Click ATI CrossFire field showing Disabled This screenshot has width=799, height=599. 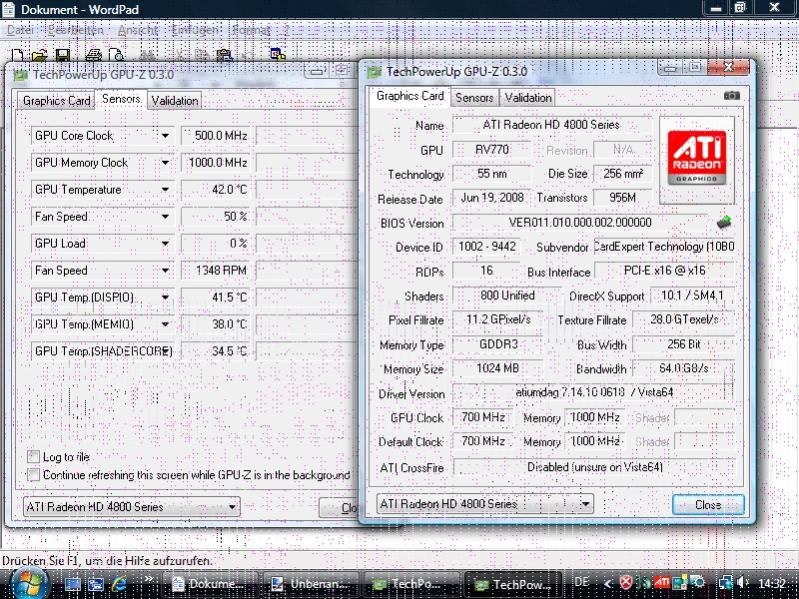point(594,467)
